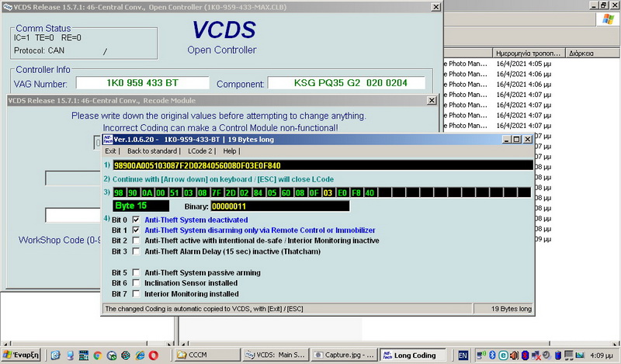Click the blue Bluetooth tray icon

[492, 355]
